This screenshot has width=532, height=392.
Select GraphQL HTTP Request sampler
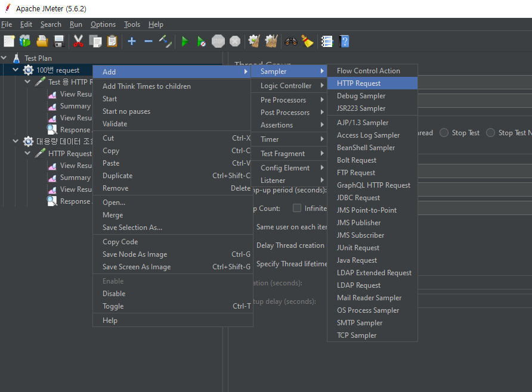point(372,185)
